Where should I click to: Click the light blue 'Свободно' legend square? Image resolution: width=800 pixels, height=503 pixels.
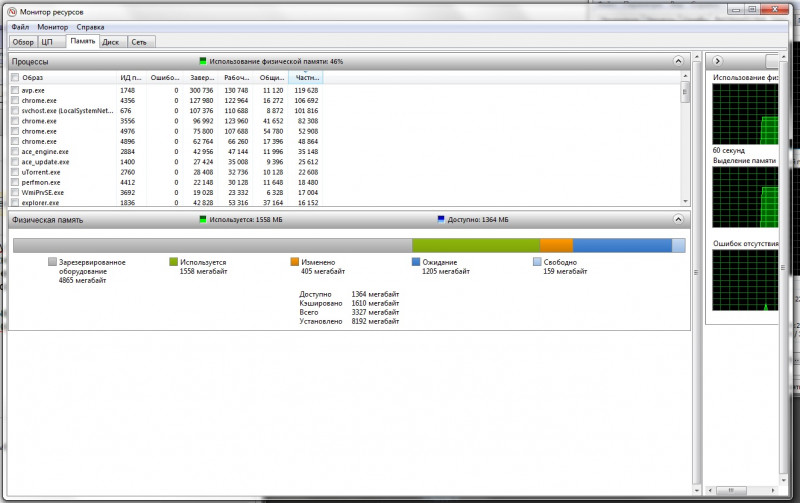(x=537, y=262)
